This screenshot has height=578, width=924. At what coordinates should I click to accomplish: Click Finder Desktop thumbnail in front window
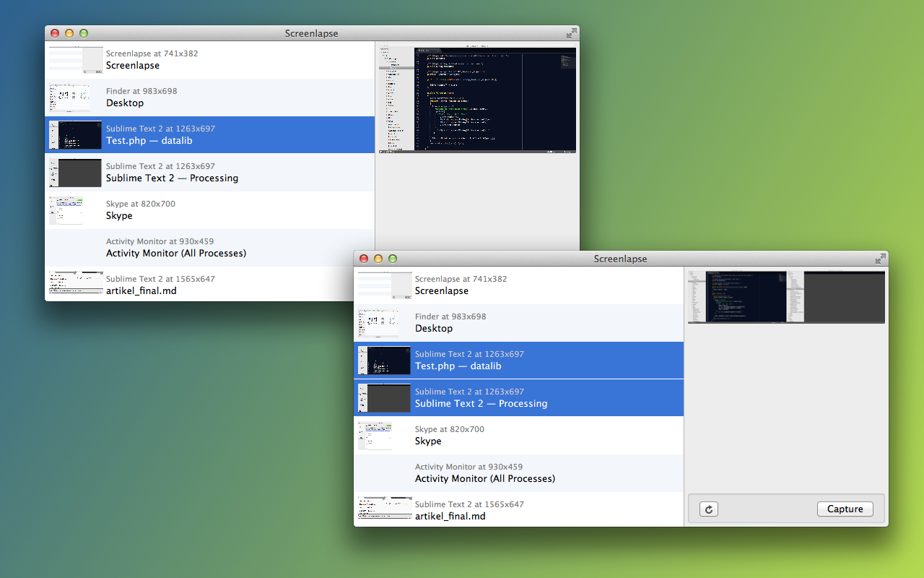pyautogui.click(x=378, y=323)
